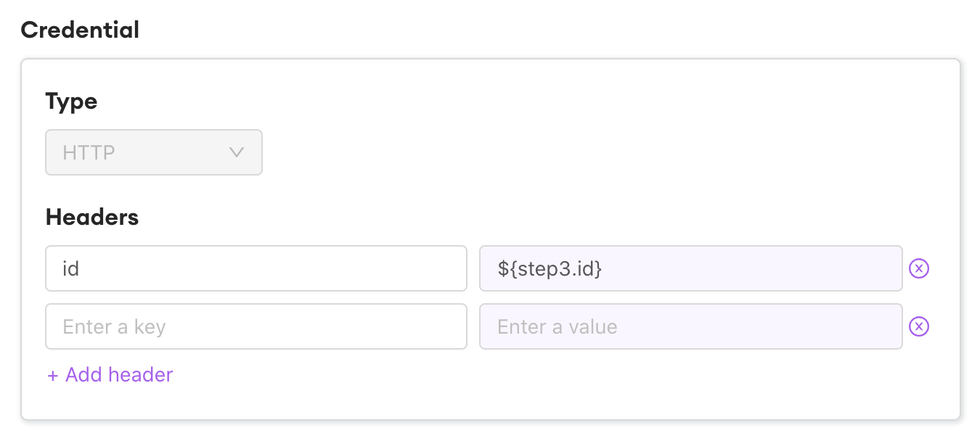Click empty area inside the Credential card
The image size is (980, 441).
coord(581,145)
